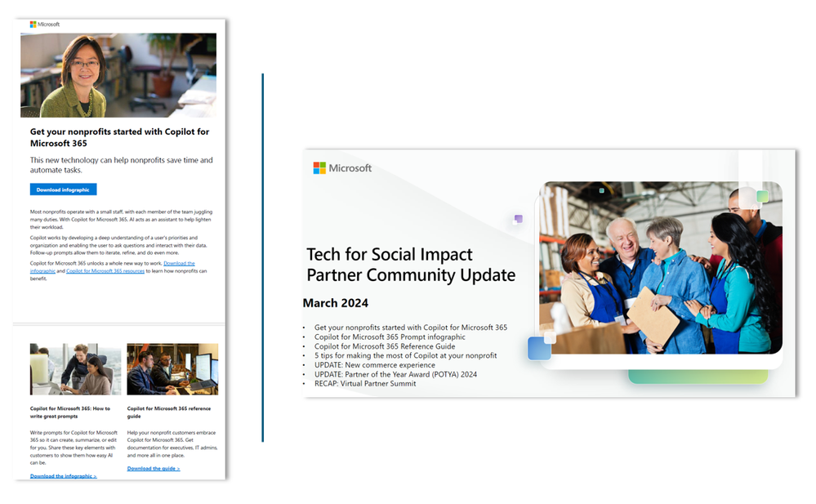
Task: Open the 'Download the infographic' inline paragraph link
Action: (113, 267)
